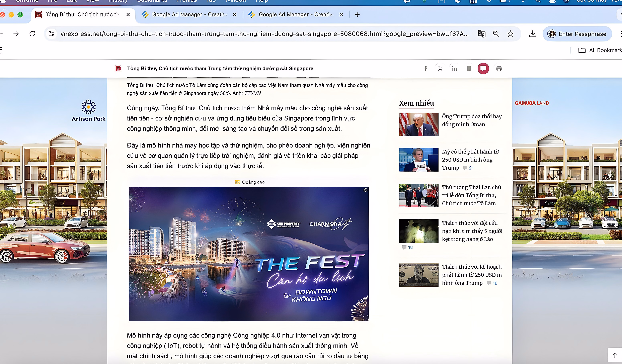622x364 pixels.
Task: Click the Gamuda Land logo ad
Action: (532, 103)
